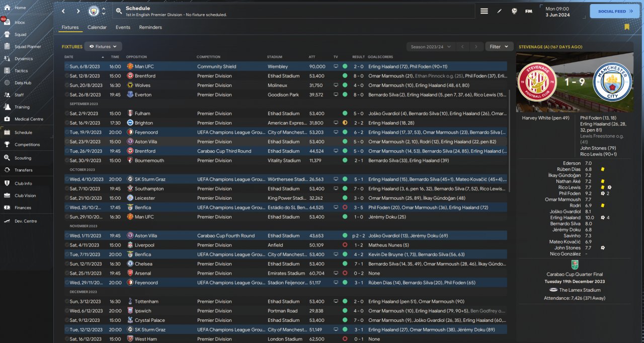
Task: Click the Transfers sidebar icon
Action: click(x=8, y=170)
